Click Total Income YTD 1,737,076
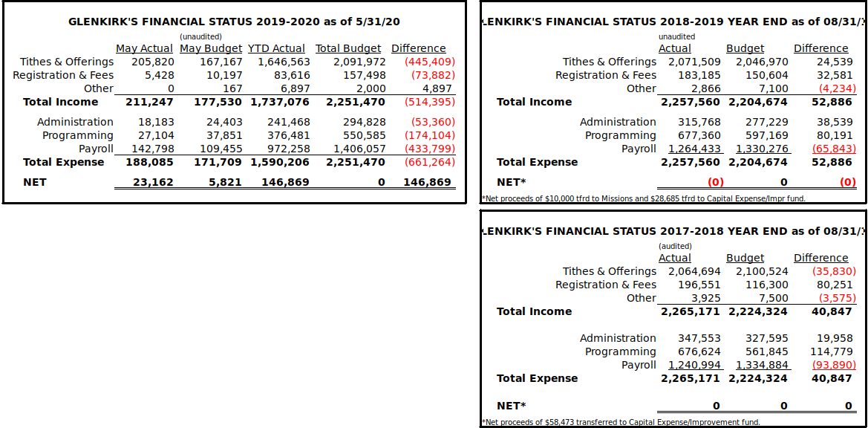868x428 pixels. [280, 102]
